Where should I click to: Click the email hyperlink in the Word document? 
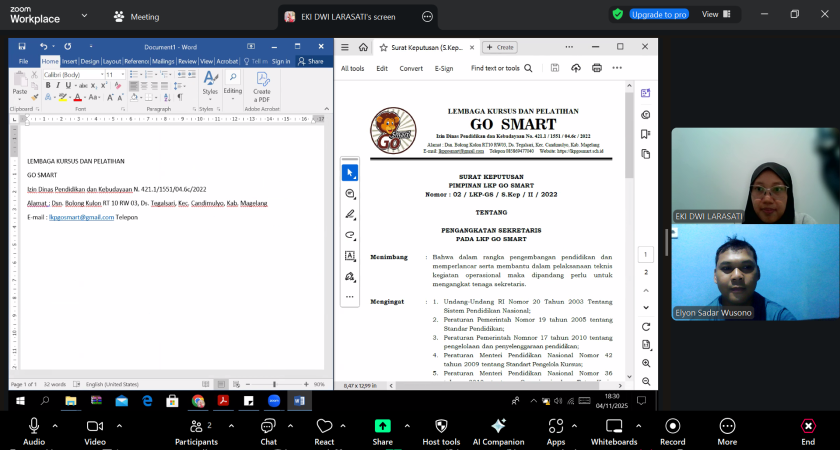(80, 217)
